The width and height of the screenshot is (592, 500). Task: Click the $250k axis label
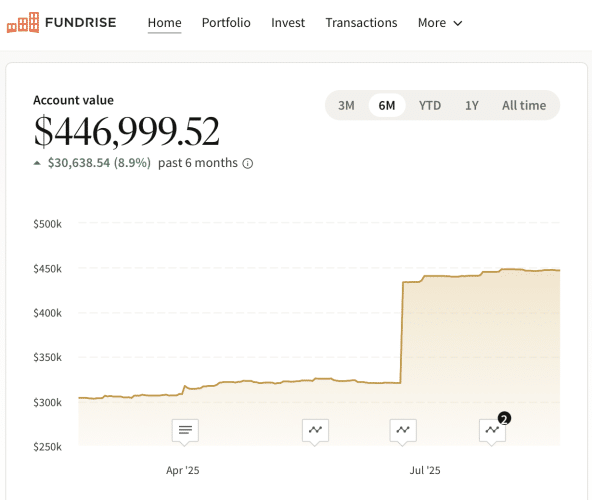47,447
